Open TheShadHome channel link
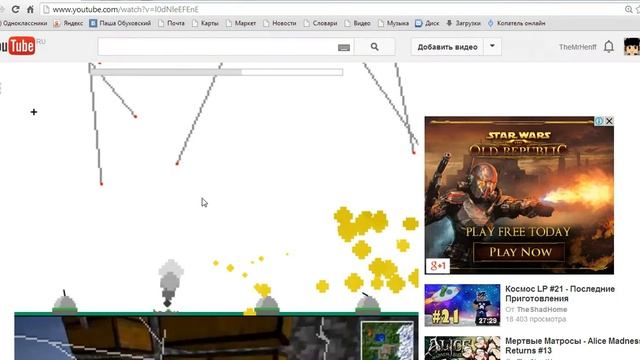This screenshot has width=640, height=360. [542, 309]
